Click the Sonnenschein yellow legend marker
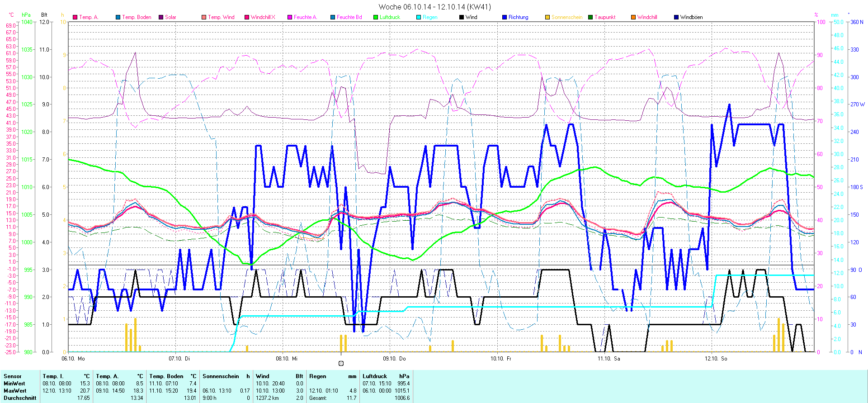This screenshot has height=403, width=868. [x=547, y=17]
